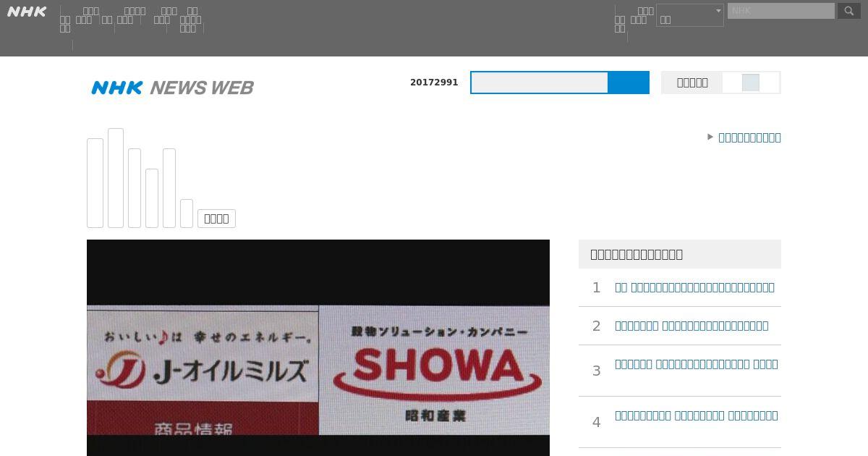
Task: Open the ranking article numbered 3
Action: pyautogui.click(x=697, y=364)
